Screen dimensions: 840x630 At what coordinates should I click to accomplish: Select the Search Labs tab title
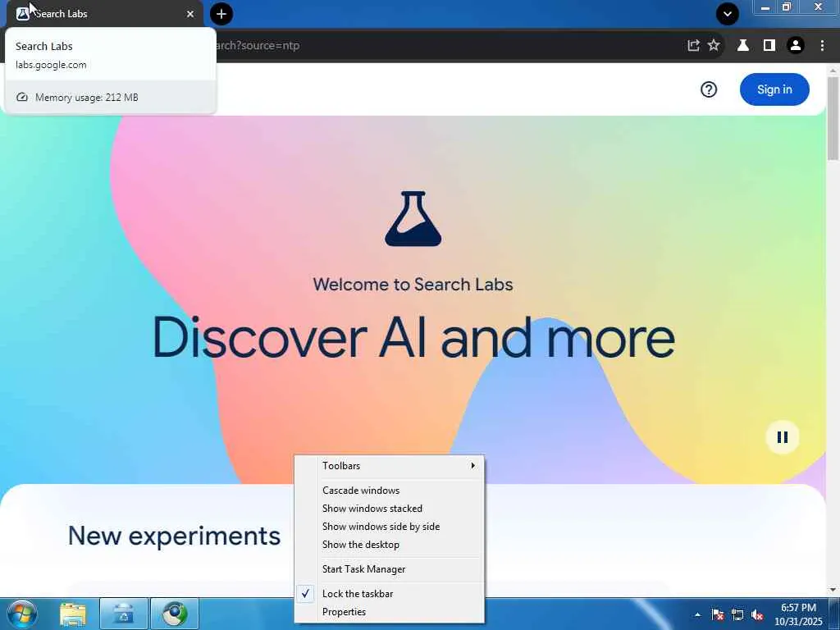(x=61, y=14)
